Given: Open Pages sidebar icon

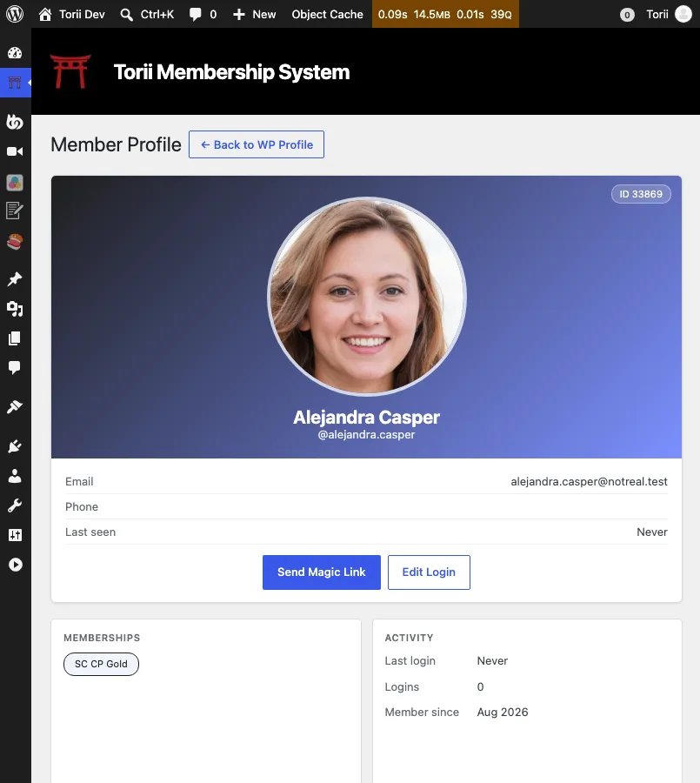Looking at the screenshot, I should [15, 338].
